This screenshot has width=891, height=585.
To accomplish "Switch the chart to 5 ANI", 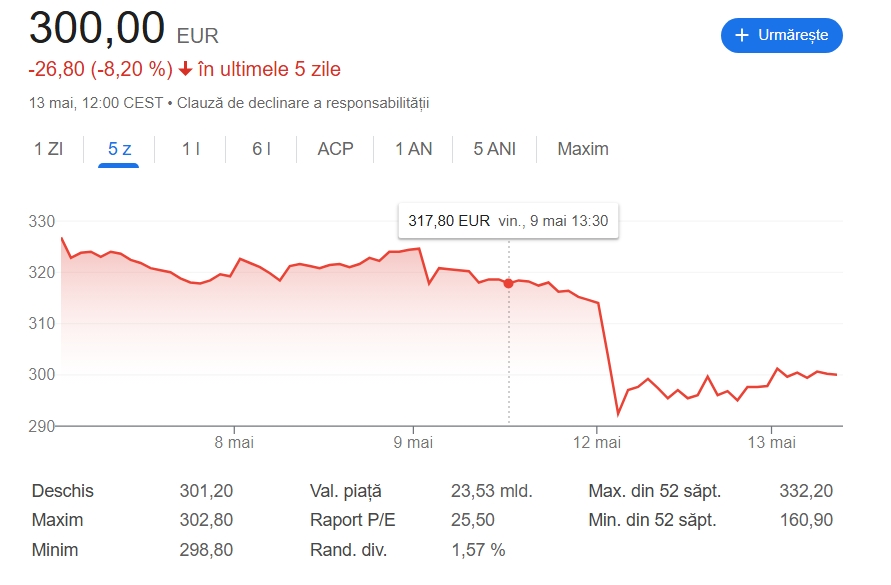I will (494, 149).
